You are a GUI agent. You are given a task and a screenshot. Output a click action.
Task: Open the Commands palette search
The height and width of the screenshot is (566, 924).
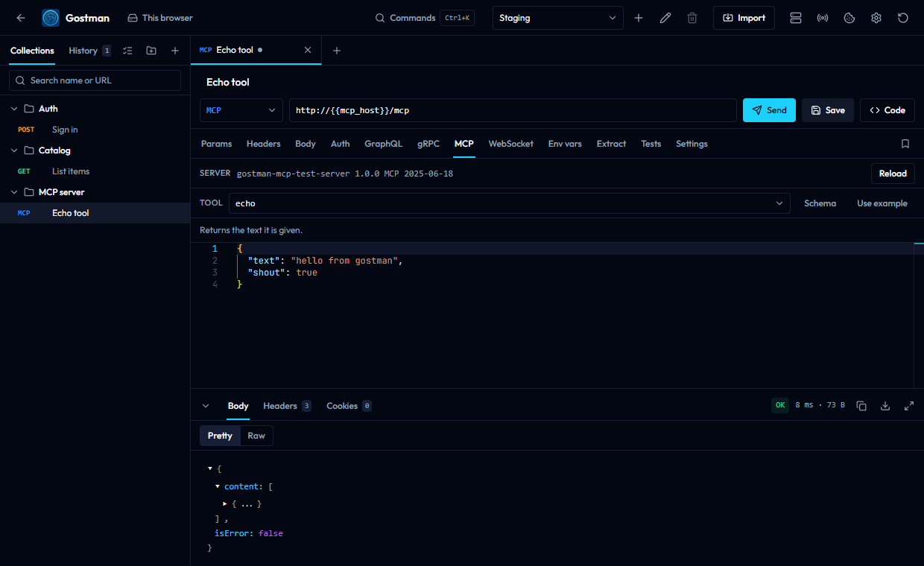tap(424, 18)
